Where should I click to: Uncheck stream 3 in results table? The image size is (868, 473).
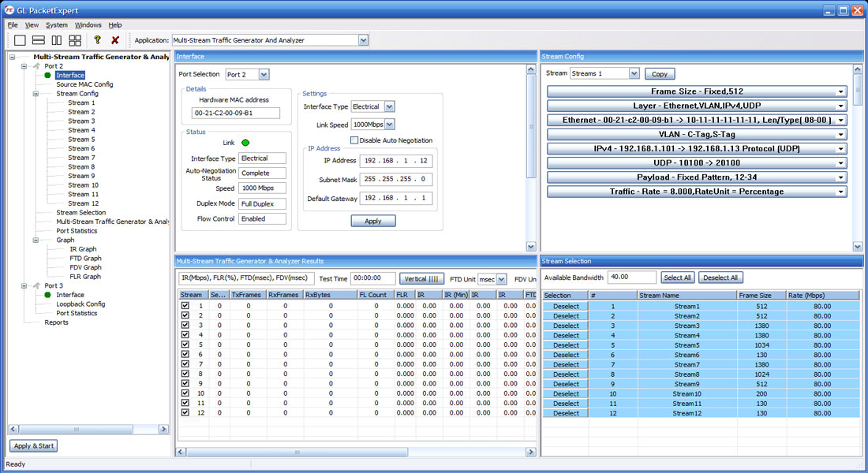point(185,325)
